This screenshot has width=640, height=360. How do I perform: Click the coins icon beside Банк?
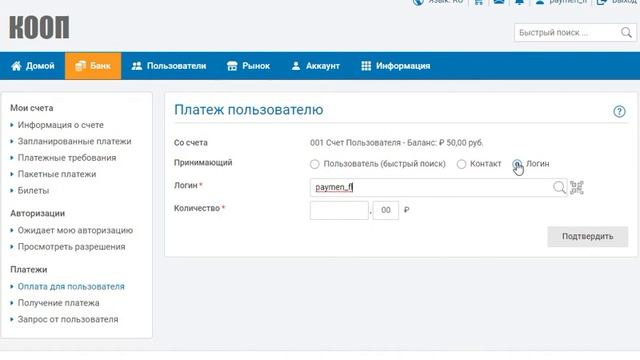pyautogui.click(x=80, y=66)
